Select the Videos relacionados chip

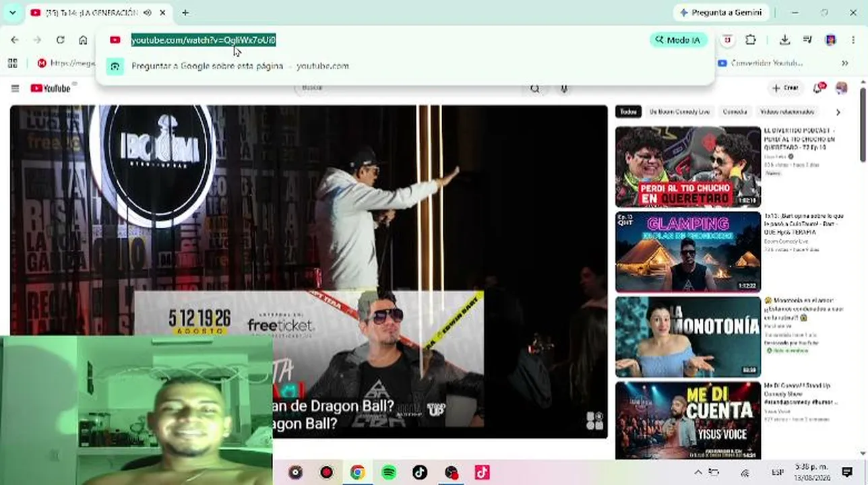click(787, 112)
